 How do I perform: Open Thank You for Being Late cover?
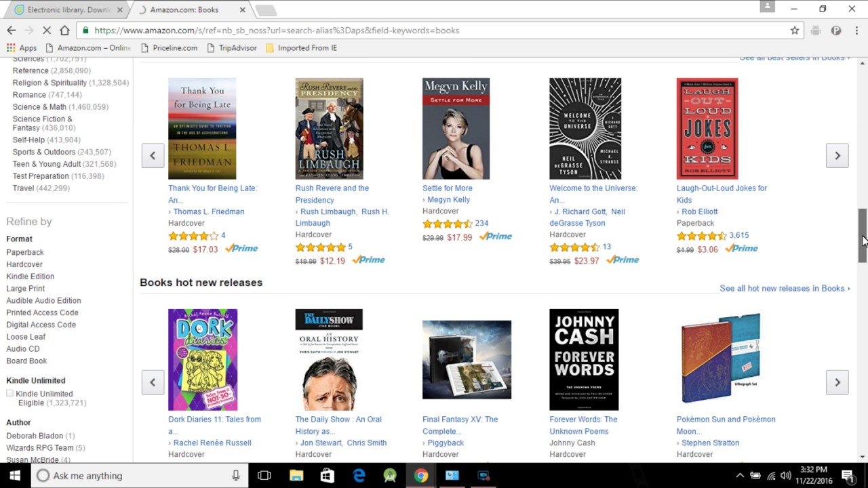coord(202,129)
